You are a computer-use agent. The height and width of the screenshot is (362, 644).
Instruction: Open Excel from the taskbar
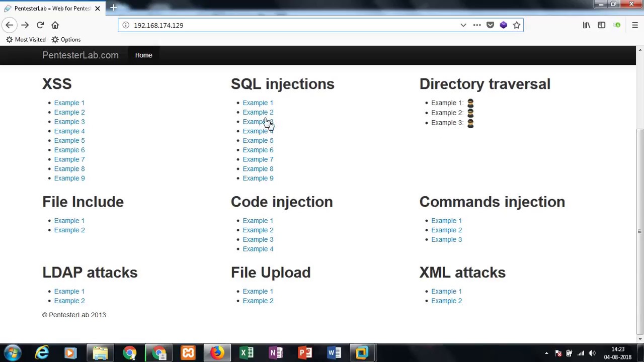pyautogui.click(x=247, y=353)
